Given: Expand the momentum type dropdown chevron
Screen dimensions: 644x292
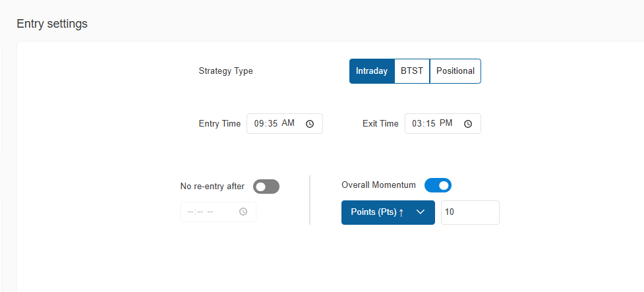Looking at the screenshot, I should [x=421, y=212].
